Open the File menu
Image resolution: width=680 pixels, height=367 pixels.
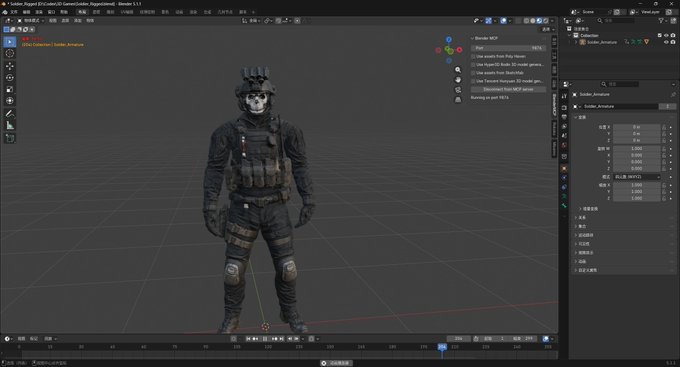point(14,12)
